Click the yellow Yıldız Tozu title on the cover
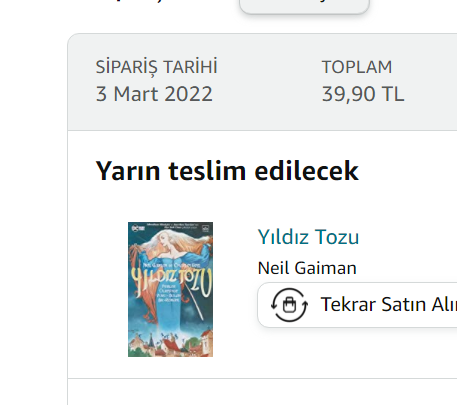 [171, 280]
